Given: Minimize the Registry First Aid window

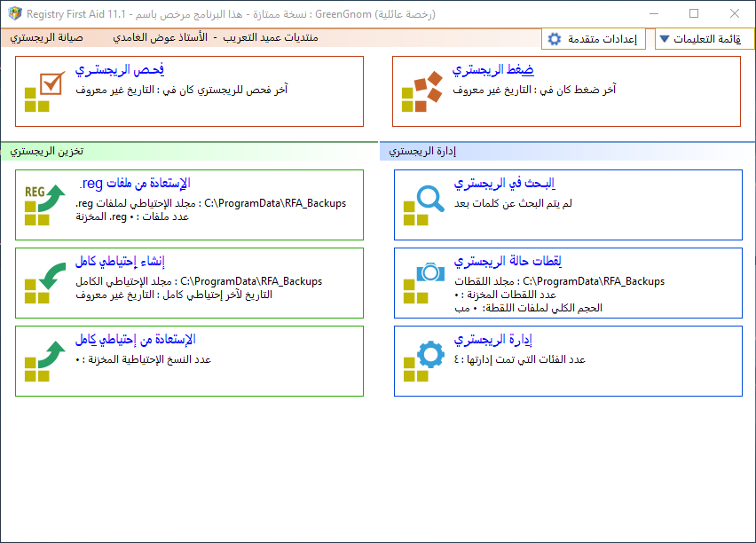Looking at the screenshot, I should 654,13.
